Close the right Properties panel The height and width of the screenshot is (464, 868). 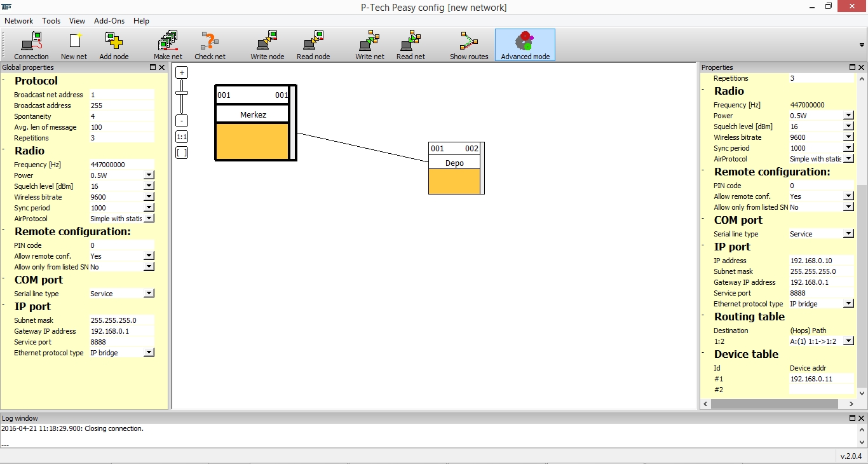tap(862, 67)
